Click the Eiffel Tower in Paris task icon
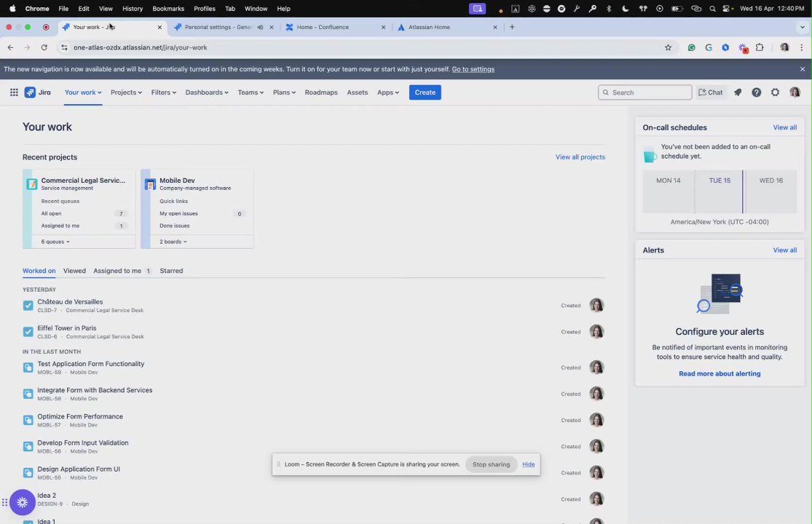This screenshot has height=524, width=812. (x=28, y=332)
